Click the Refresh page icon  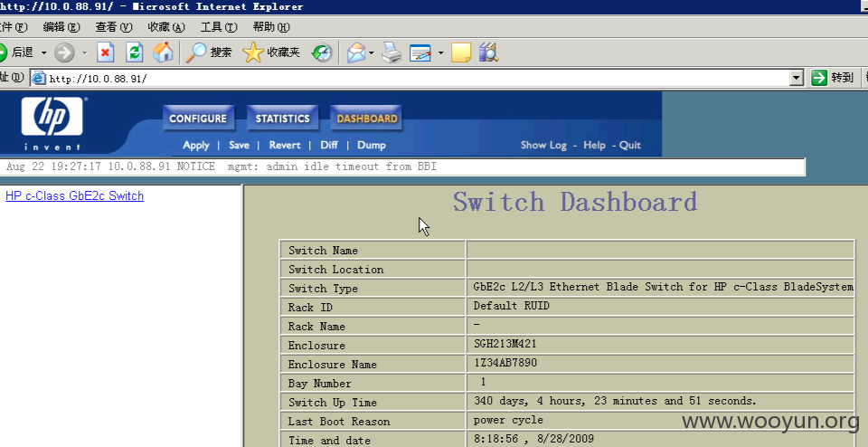click(x=135, y=52)
